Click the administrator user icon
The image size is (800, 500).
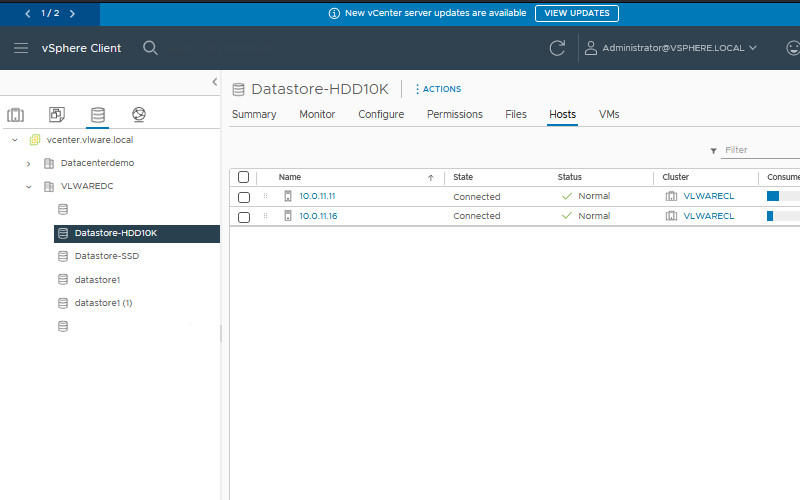[x=591, y=48]
